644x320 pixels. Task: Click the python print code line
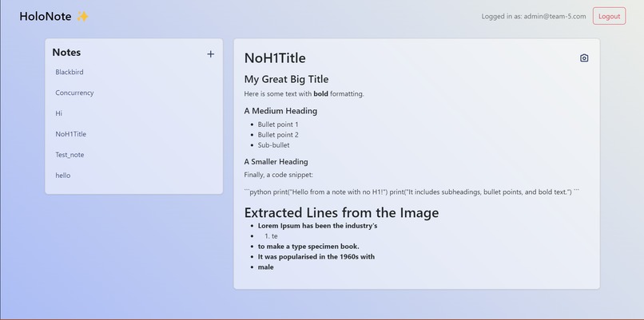[x=411, y=192]
